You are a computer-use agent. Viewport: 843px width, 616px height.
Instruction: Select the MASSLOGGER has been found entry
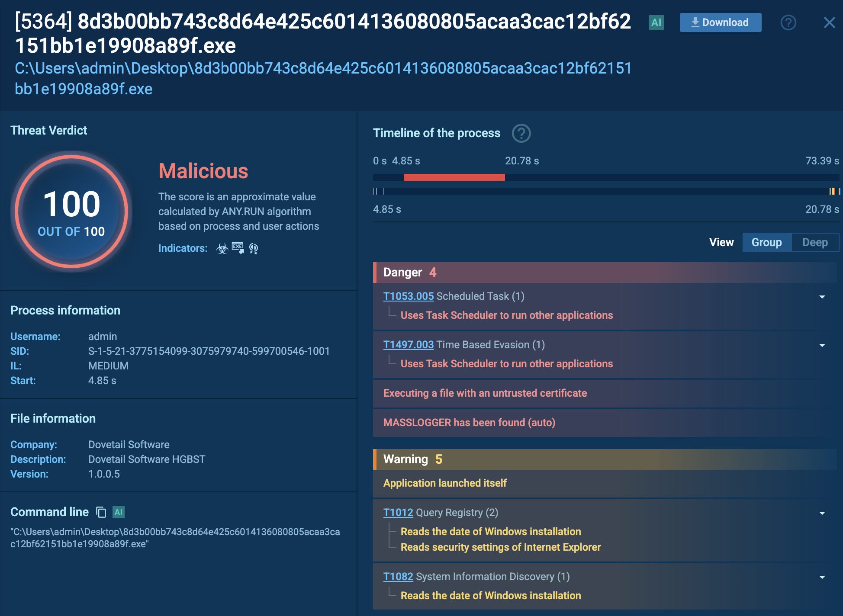469,423
